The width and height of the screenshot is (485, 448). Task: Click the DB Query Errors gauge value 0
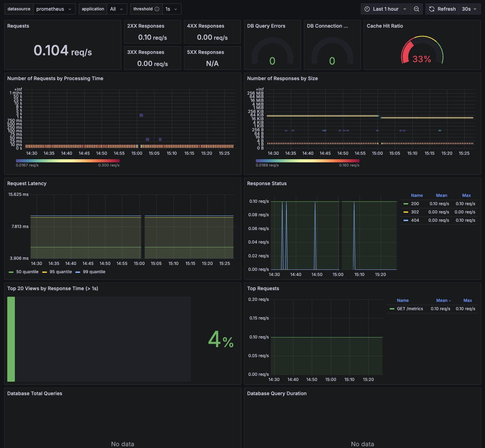(x=272, y=61)
